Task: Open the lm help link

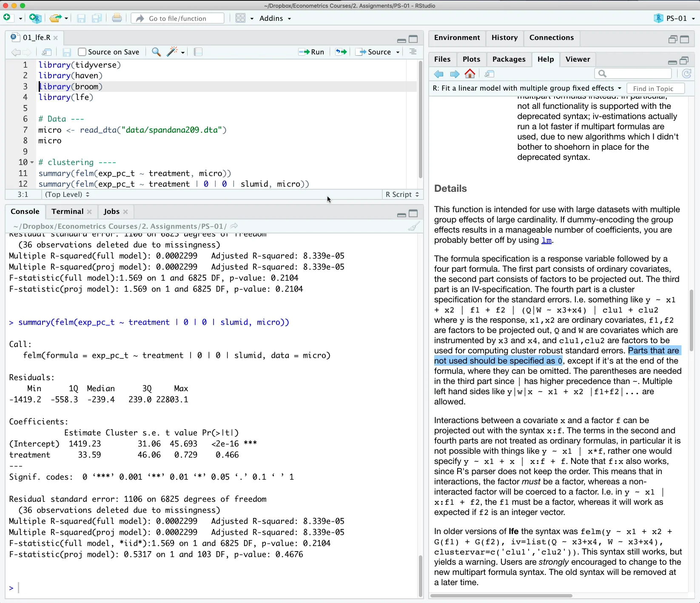Action: coord(547,240)
